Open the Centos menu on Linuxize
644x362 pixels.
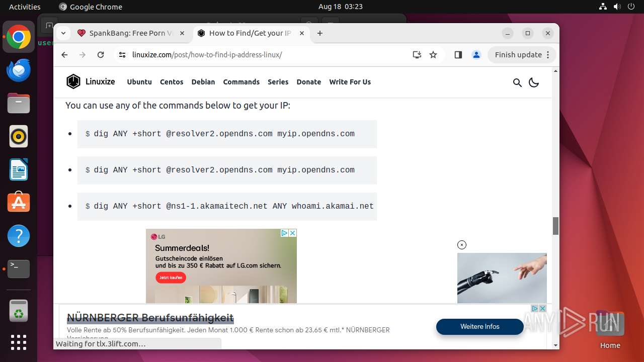(x=172, y=82)
